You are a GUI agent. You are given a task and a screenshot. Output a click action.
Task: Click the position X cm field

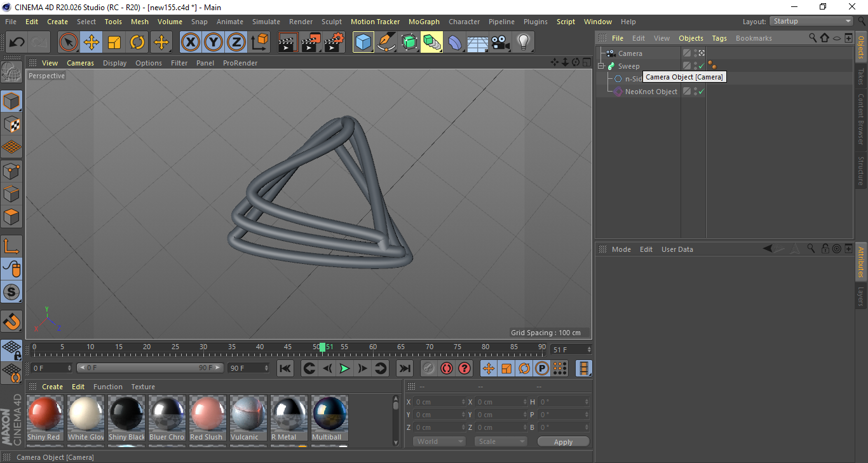coord(439,402)
